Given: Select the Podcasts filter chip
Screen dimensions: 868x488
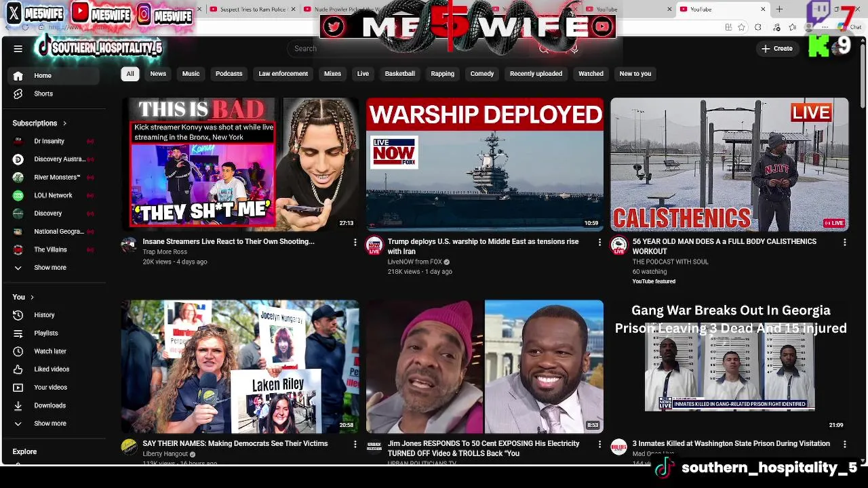Looking at the screenshot, I should pos(229,74).
